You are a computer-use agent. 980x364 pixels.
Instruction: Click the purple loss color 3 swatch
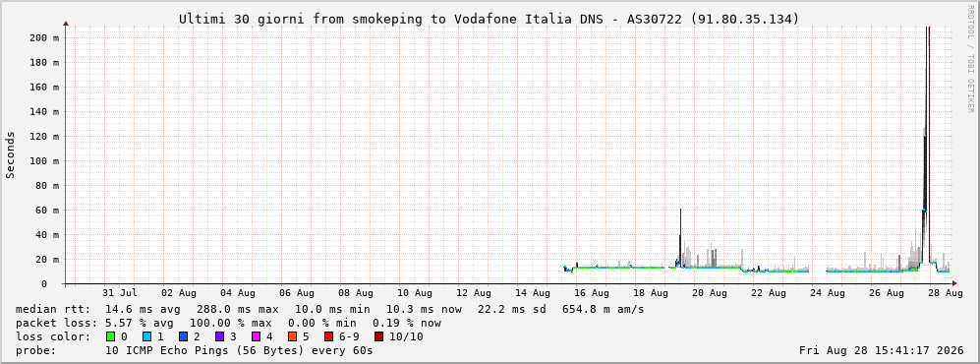click(x=219, y=336)
